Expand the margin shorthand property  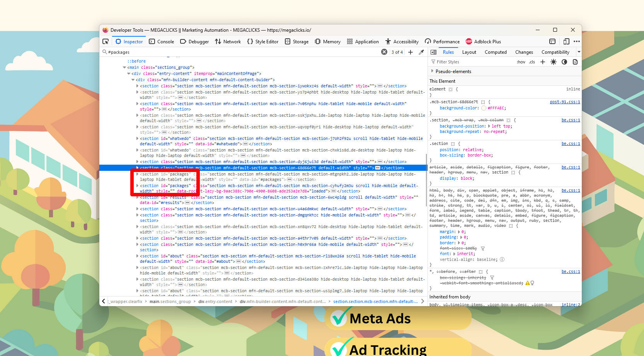pos(459,232)
